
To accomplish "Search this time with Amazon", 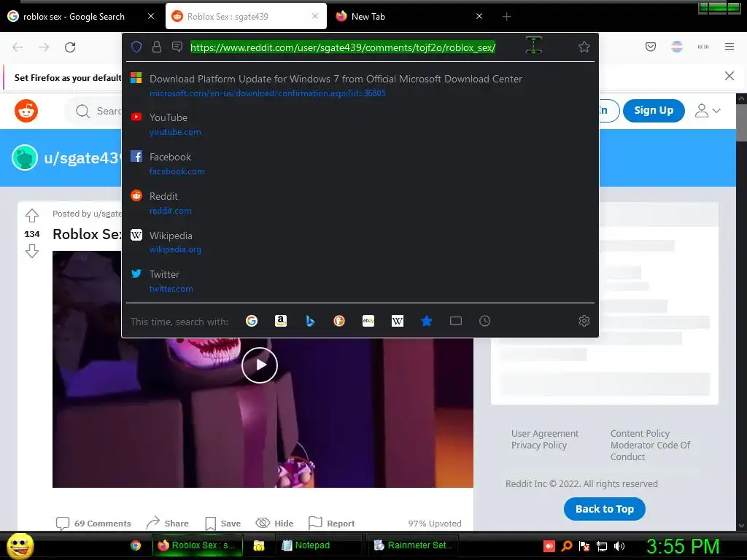I will click(x=281, y=321).
